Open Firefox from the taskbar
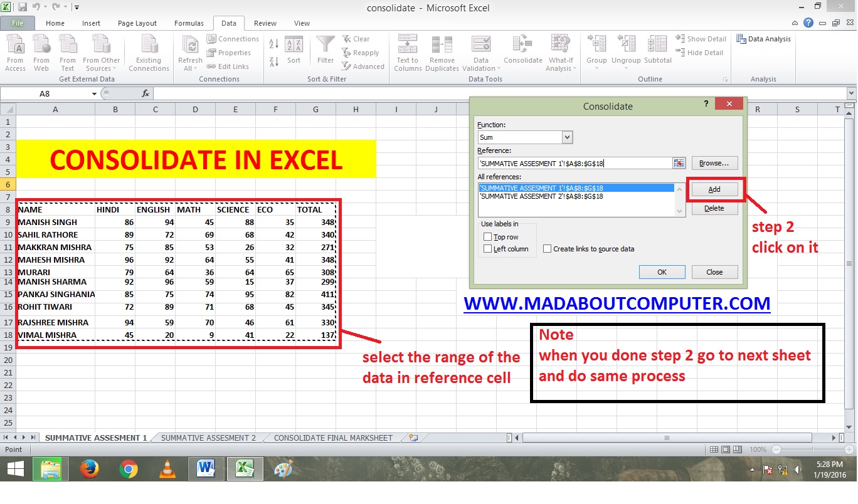Viewport: 858px width, 504px height. tap(90, 469)
